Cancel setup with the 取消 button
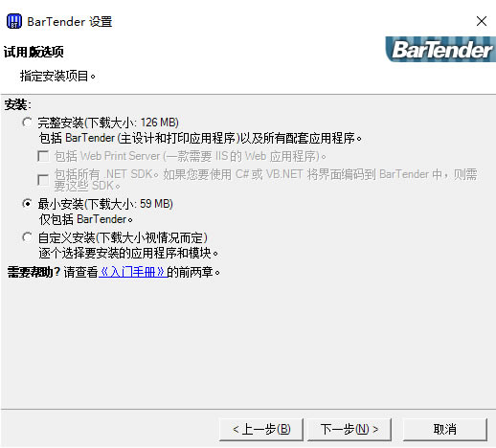The image size is (496, 448). click(445, 429)
